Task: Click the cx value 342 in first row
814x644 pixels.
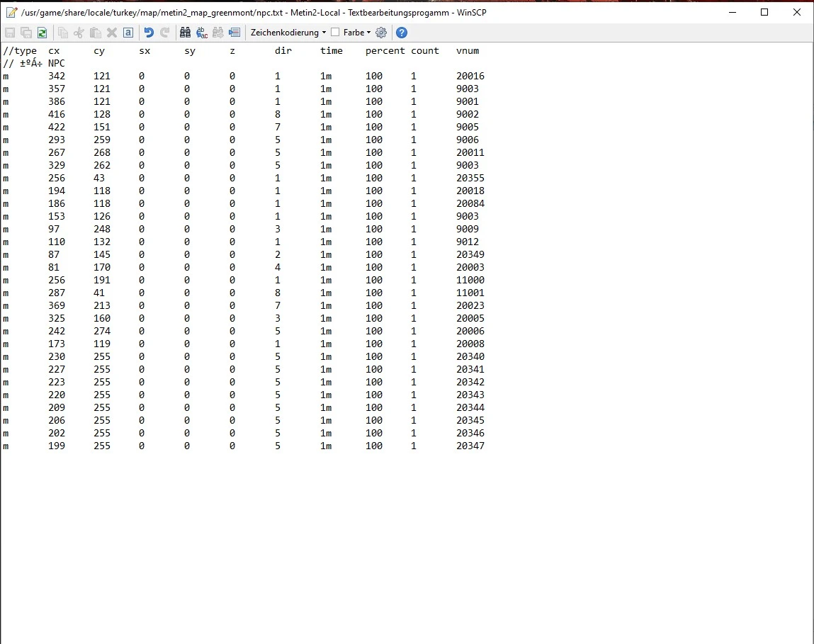Action: pos(57,77)
